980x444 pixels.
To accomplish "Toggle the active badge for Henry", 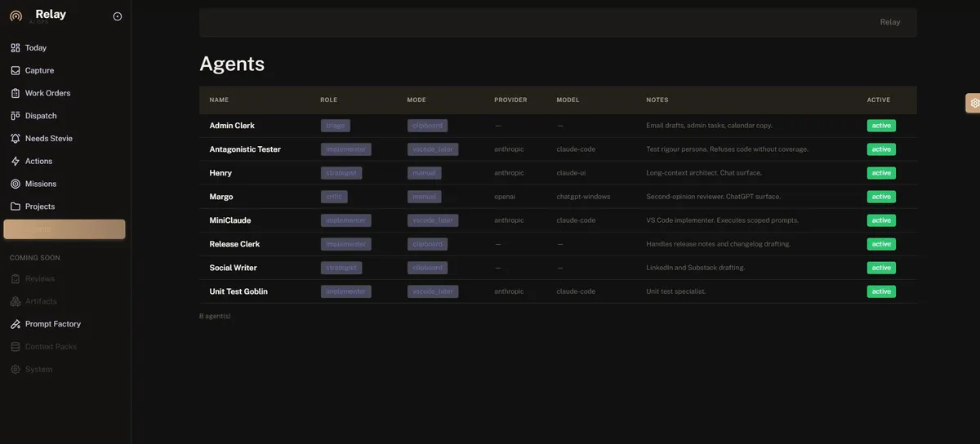I will (x=881, y=173).
